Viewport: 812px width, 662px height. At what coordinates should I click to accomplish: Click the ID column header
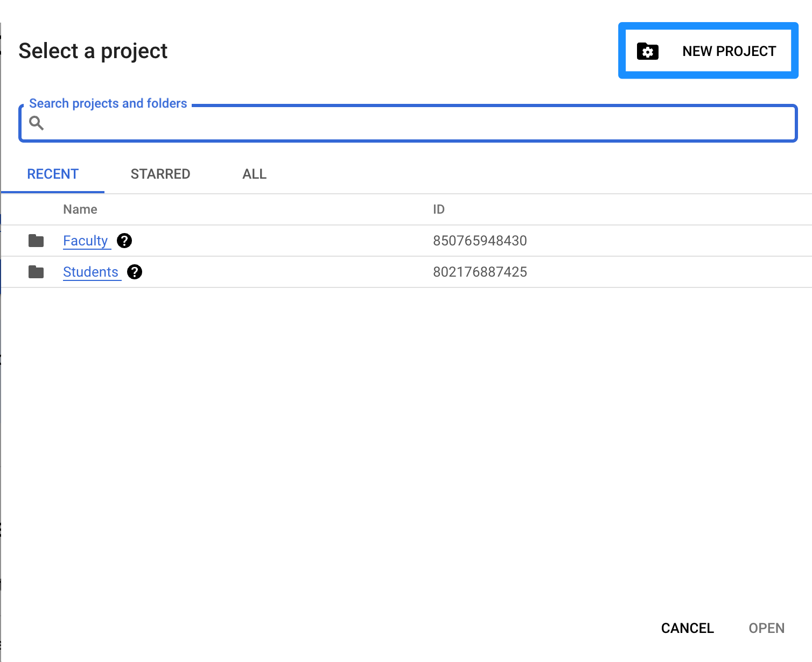tap(439, 209)
